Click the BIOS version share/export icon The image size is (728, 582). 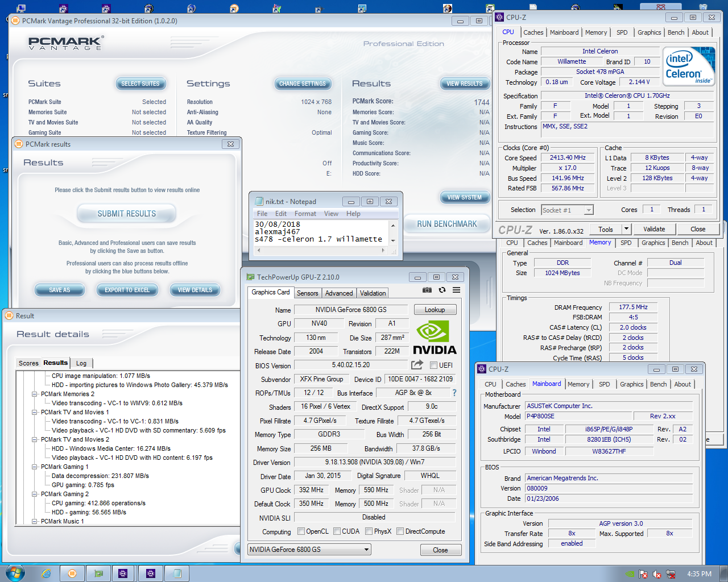417,365
